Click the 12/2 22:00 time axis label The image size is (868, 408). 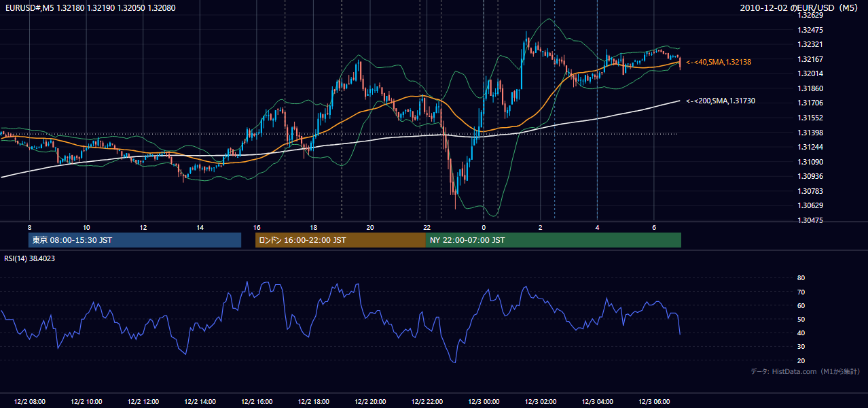[x=427, y=401]
